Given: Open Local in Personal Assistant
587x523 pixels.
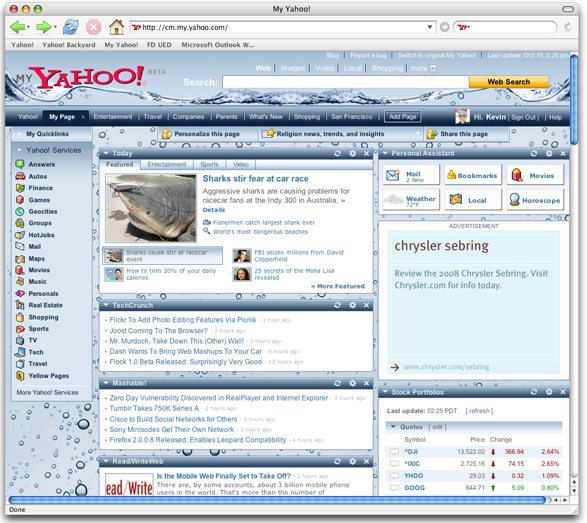Looking at the screenshot, I should coord(473,200).
